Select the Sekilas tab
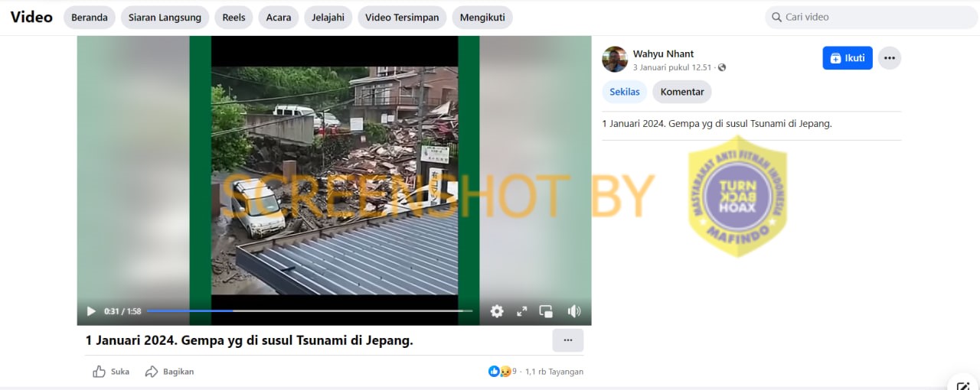This screenshot has height=390, width=980. [625, 92]
